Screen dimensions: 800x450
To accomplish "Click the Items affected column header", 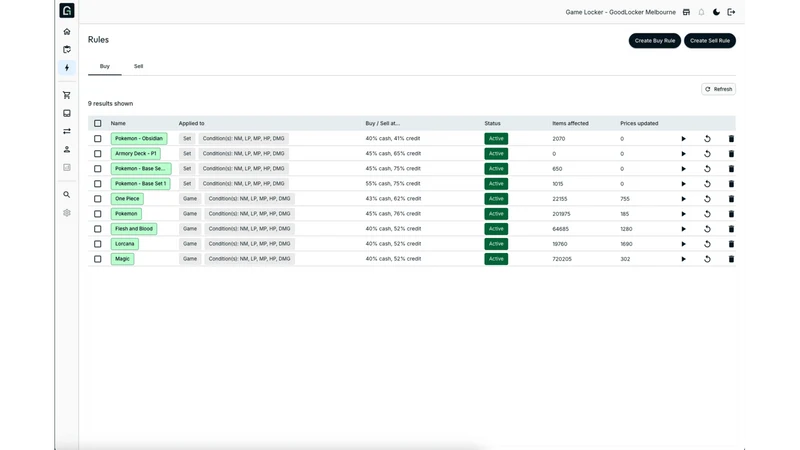I will (570, 123).
